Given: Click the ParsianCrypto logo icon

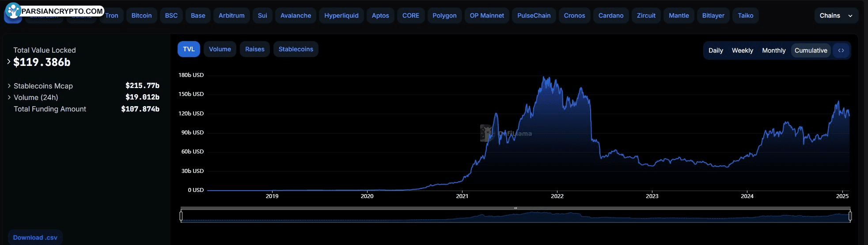Looking at the screenshot, I should (x=13, y=11).
